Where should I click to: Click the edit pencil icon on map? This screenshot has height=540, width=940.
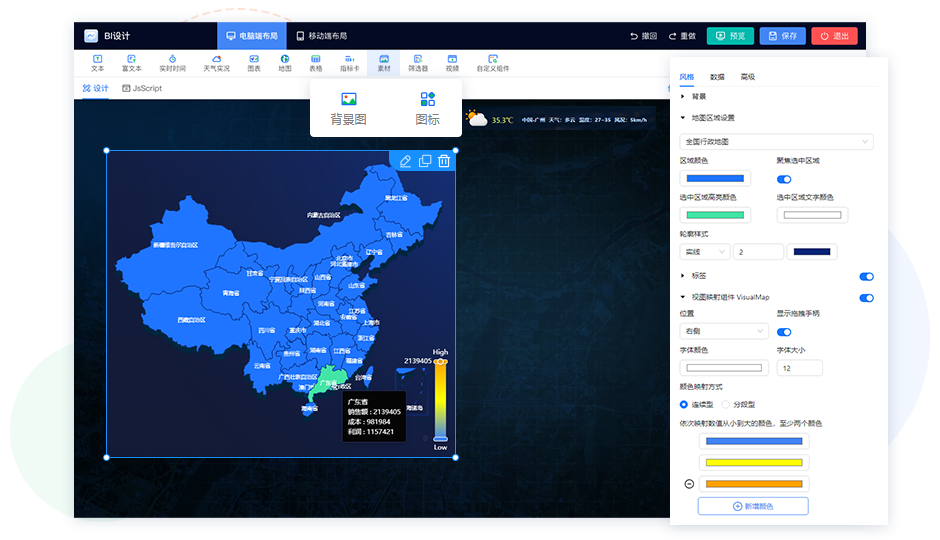click(x=405, y=161)
